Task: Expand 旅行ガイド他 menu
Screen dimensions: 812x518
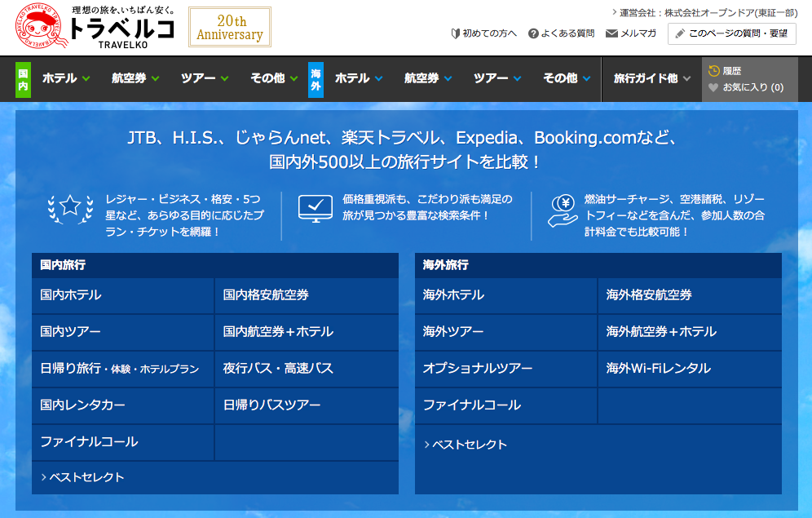Action: click(x=652, y=78)
